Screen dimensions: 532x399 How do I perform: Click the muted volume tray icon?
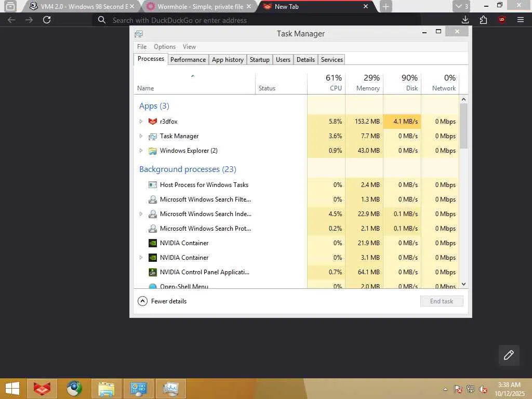[x=483, y=389]
